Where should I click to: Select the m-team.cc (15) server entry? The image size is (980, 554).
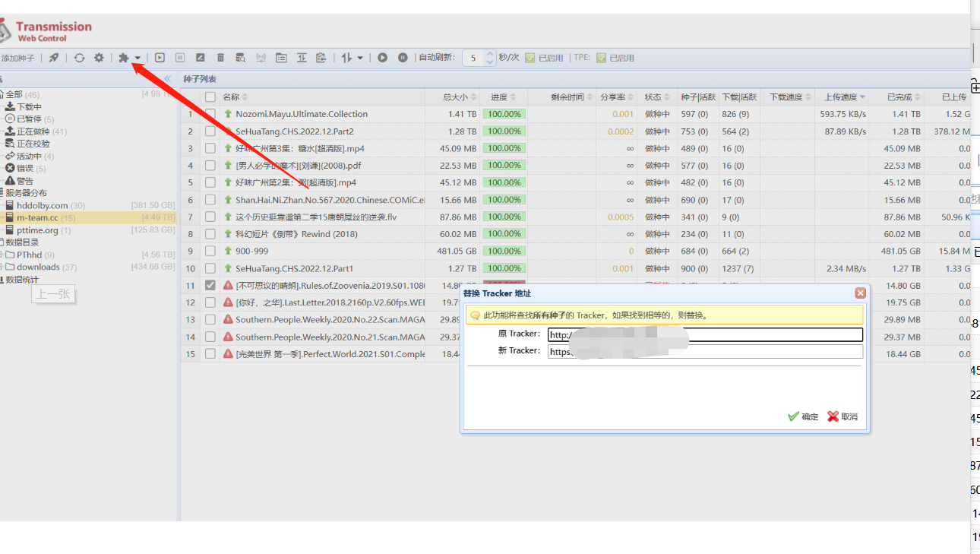pos(40,217)
